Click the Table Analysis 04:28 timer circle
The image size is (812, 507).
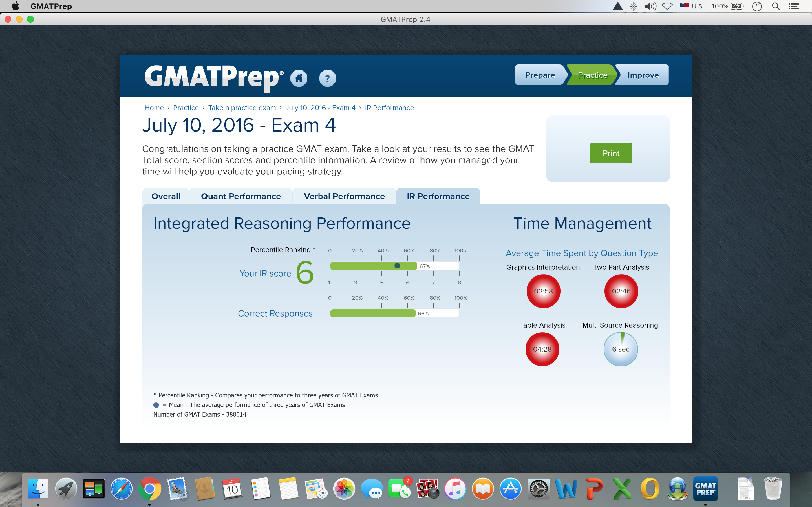[542, 349]
